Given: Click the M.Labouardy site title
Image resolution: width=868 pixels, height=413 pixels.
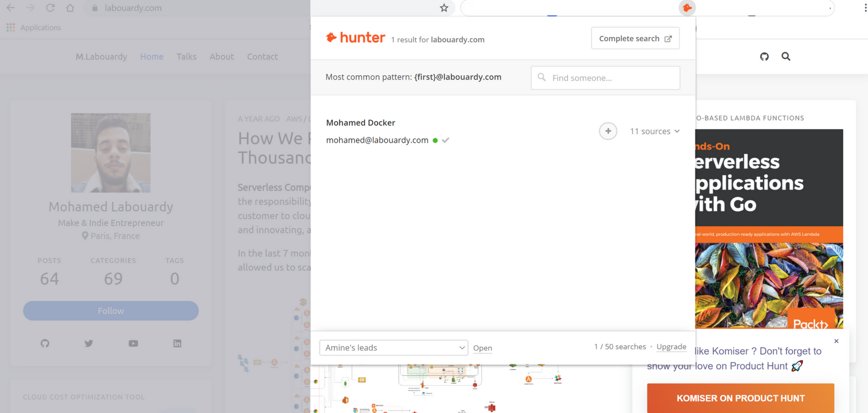Looking at the screenshot, I should click(102, 56).
